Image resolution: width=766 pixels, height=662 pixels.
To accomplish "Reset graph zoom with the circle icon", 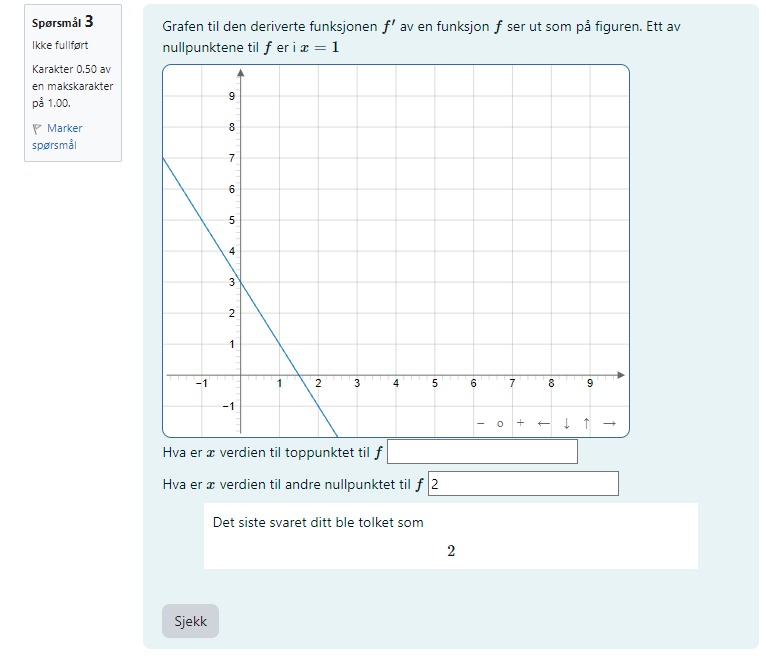I will pyautogui.click(x=500, y=424).
